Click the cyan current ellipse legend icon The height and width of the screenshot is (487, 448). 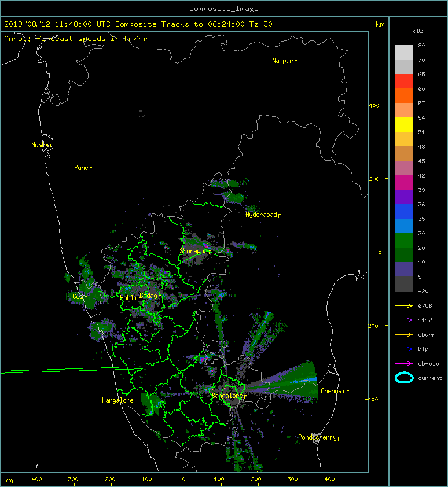(x=404, y=378)
